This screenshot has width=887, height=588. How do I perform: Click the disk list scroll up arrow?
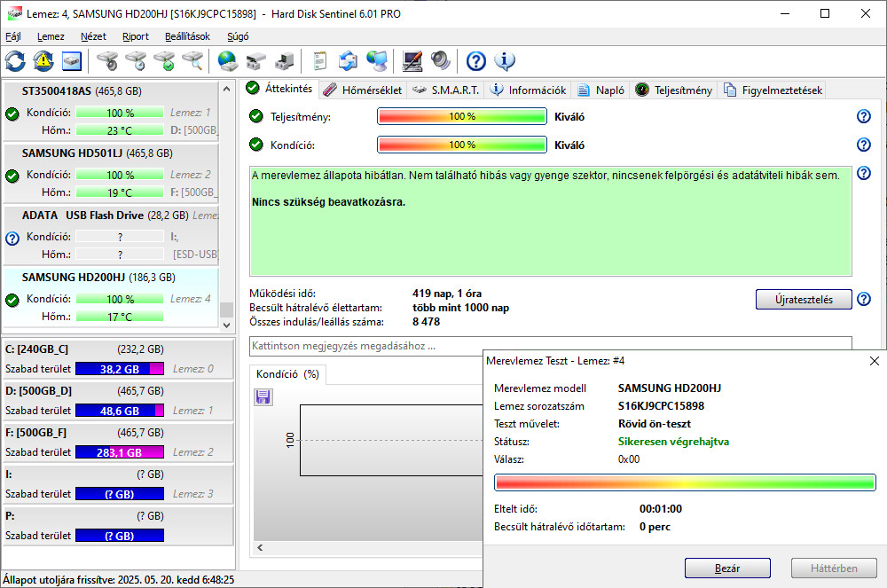(226, 89)
